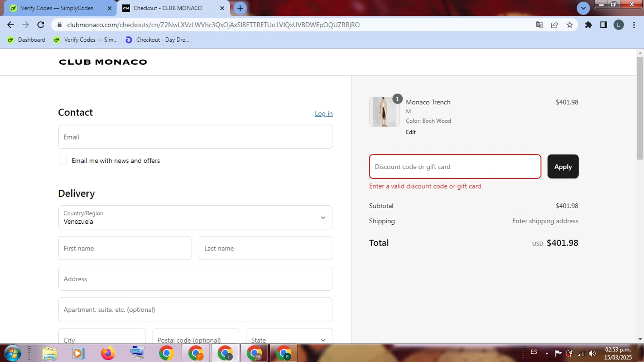Image resolution: width=644 pixels, height=362 pixels.
Task: Click the City field
Action: click(102, 336)
